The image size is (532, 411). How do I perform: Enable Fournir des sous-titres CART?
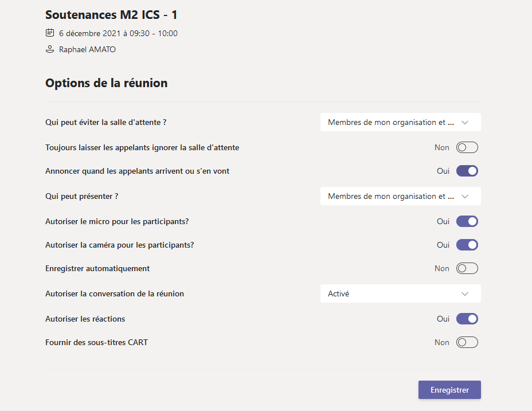click(x=467, y=342)
